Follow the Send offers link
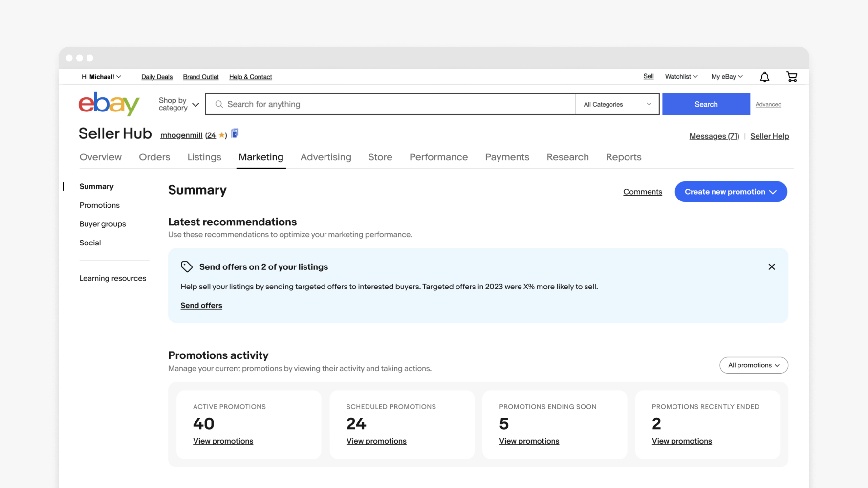868x488 pixels. [201, 306]
